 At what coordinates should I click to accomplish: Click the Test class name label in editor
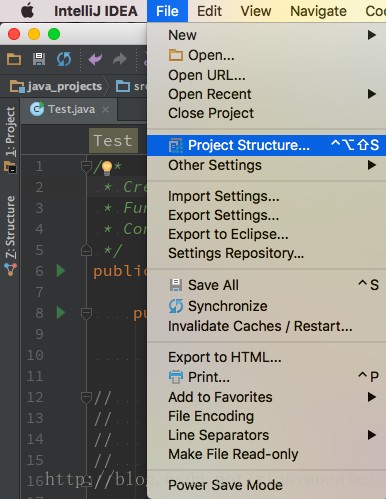pyautogui.click(x=113, y=140)
